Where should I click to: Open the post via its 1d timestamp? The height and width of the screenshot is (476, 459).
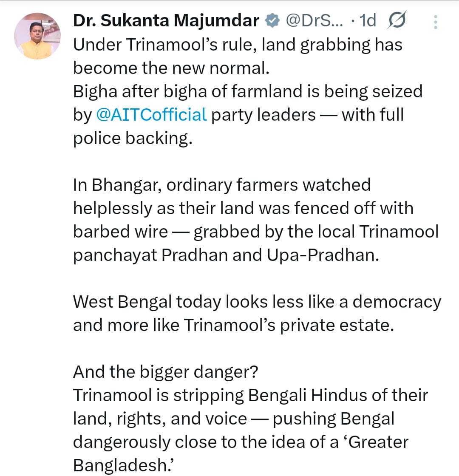pos(366,19)
